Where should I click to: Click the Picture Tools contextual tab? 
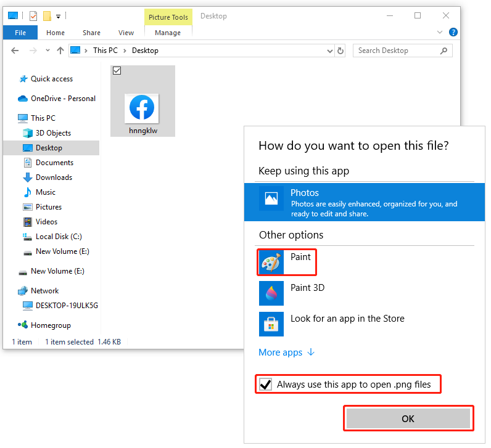click(x=168, y=17)
